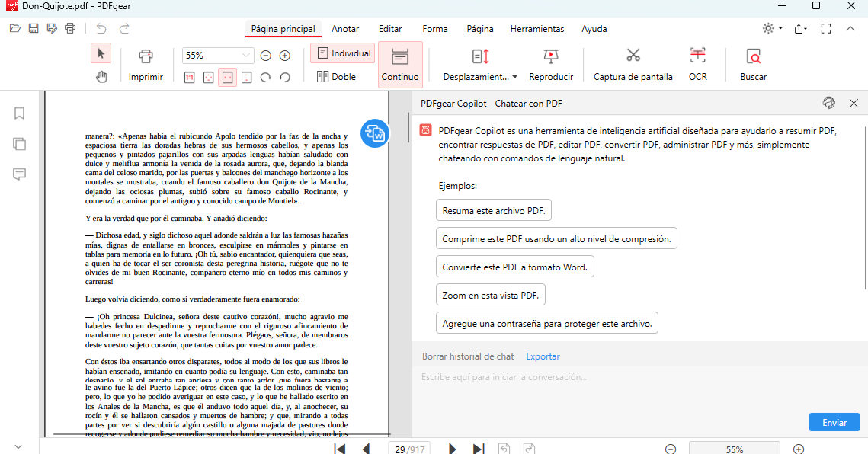Expand the sidebar bottom chevron
Screen dimensions: 868x454
pos(18,446)
